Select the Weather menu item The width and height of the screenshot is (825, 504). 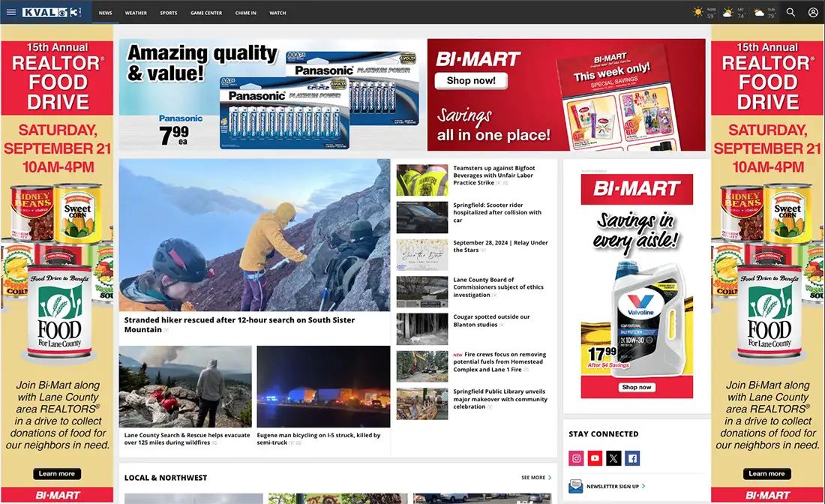click(x=136, y=13)
